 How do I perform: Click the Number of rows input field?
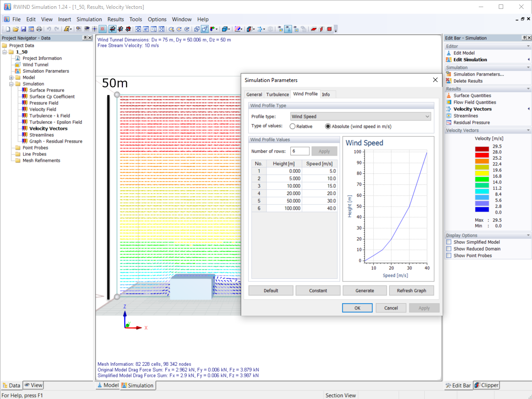[x=300, y=151]
